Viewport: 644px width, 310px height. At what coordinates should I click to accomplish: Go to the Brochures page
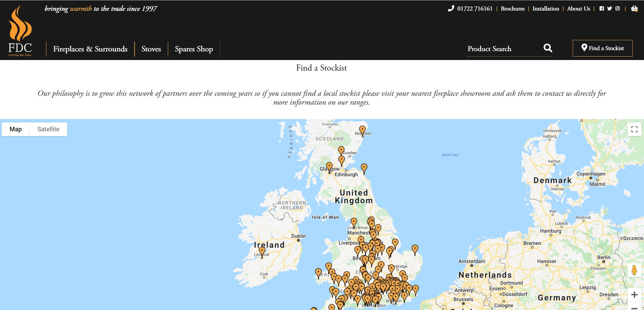[513, 9]
